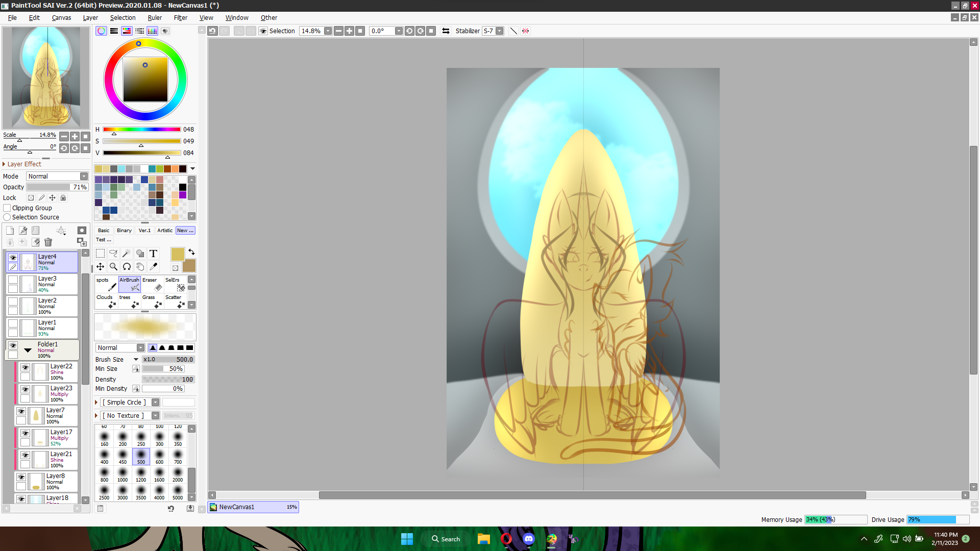Open the Stabilizer S-7 dropdown
The width and height of the screenshot is (980, 551).
click(500, 31)
